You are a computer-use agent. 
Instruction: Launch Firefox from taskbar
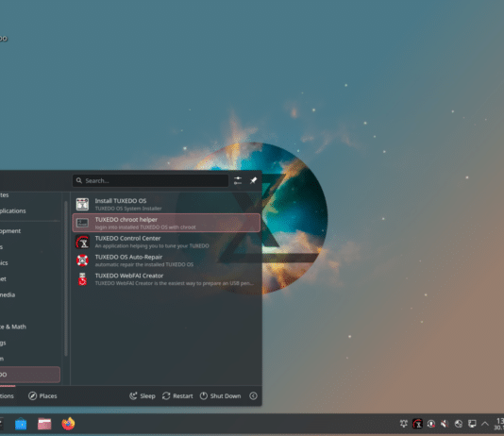[68, 424]
